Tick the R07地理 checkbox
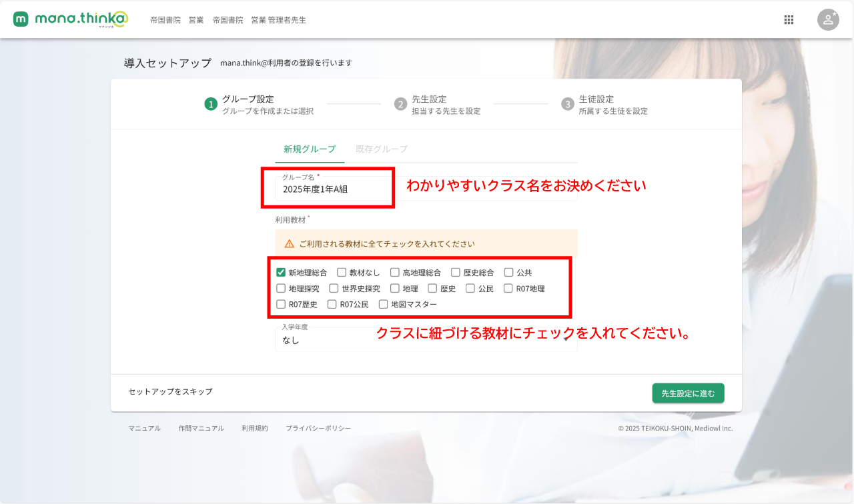 tap(508, 288)
